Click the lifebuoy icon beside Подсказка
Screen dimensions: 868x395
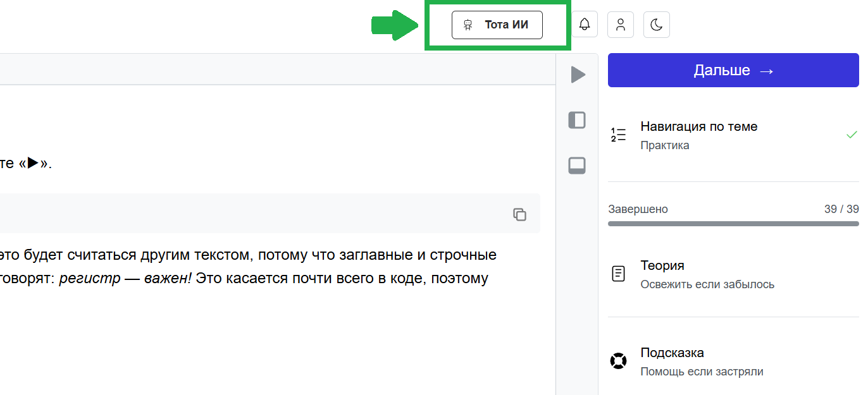tap(618, 361)
